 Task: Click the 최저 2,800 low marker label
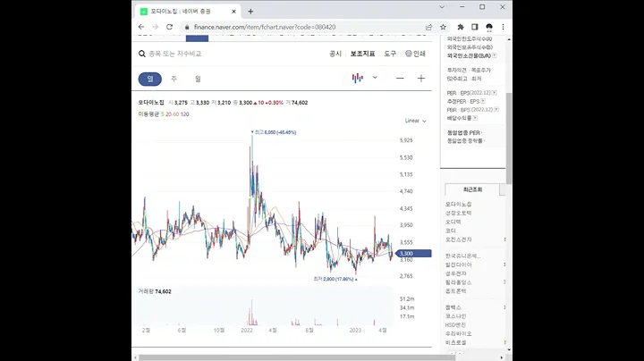335,279
